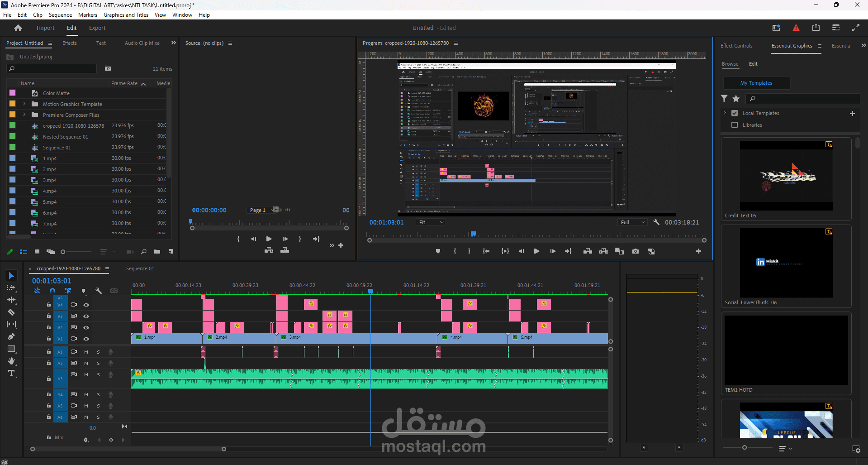
Task: Select the Track Select Forward tool
Action: (11, 288)
